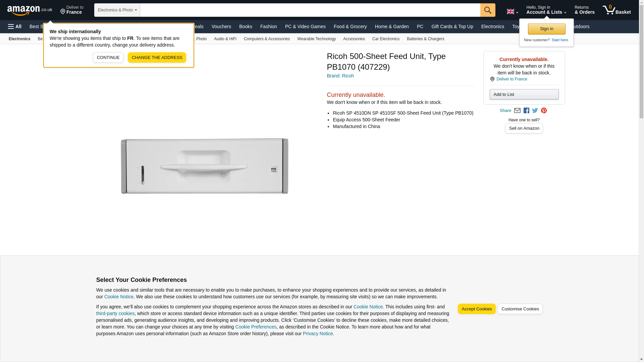
Task: Open the Brand: Ricoh link
Action: [340, 76]
